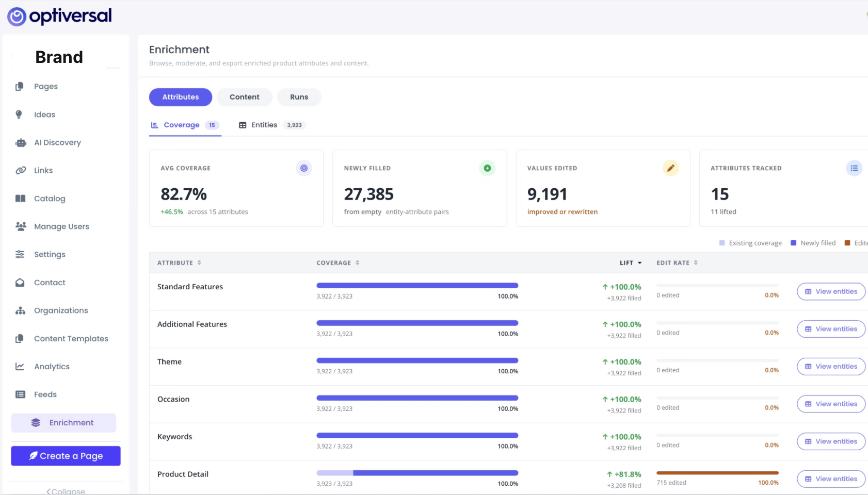Image resolution: width=868 pixels, height=495 pixels.
Task: Sort by the Edit Rate column
Action: click(x=677, y=263)
